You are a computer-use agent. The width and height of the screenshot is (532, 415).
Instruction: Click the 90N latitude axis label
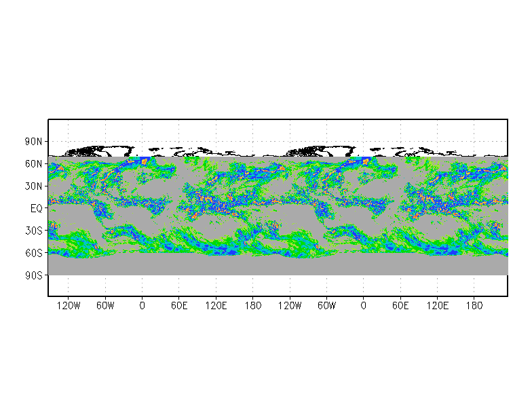34,142
